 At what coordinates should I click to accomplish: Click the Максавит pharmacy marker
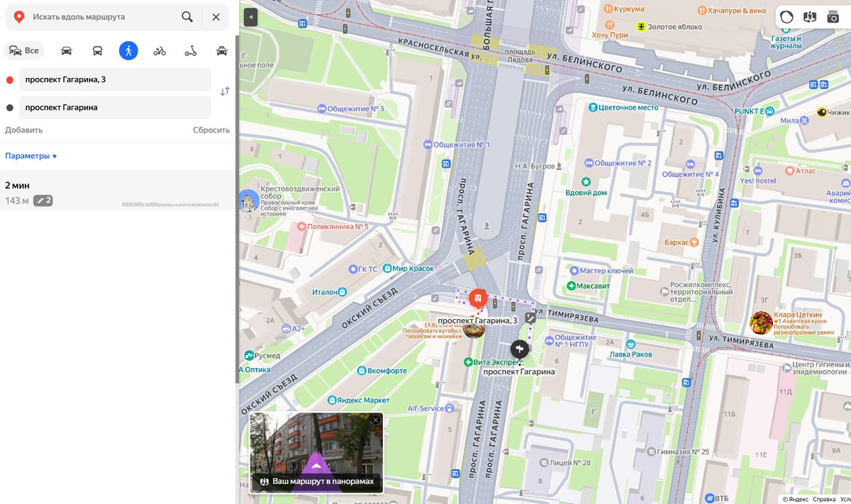[571, 286]
